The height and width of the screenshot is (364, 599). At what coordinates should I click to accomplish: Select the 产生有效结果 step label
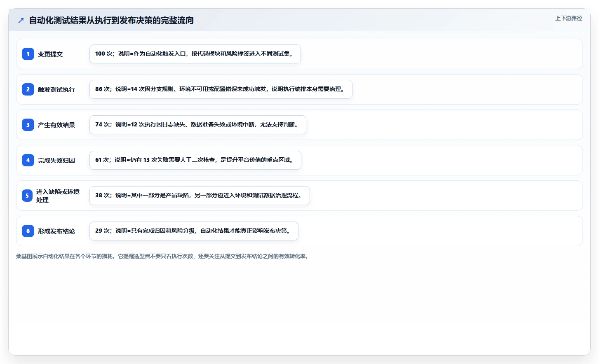point(56,125)
